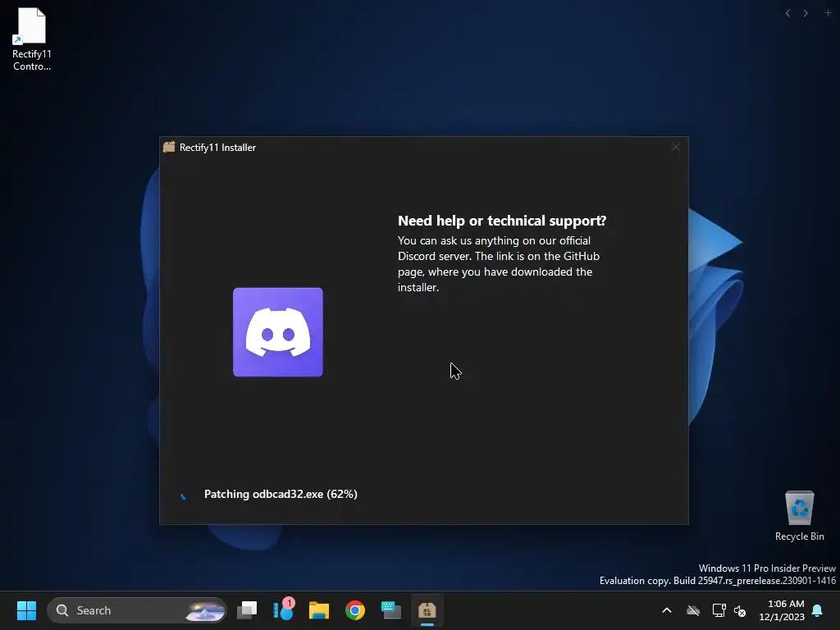
Task: Open the clock showing 1:06 AM
Action: click(x=782, y=610)
